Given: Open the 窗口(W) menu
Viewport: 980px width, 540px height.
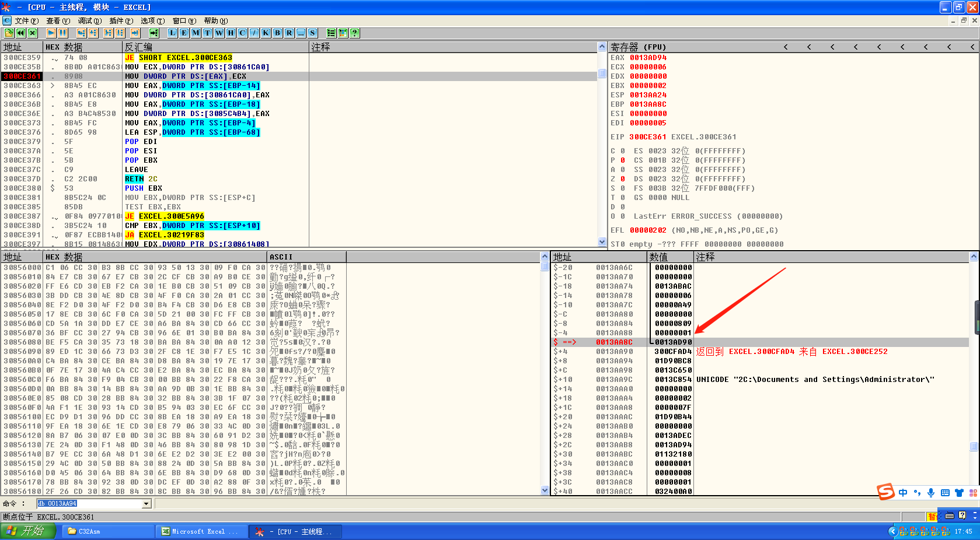Looking at the screenshot, I should click(184, 21).
